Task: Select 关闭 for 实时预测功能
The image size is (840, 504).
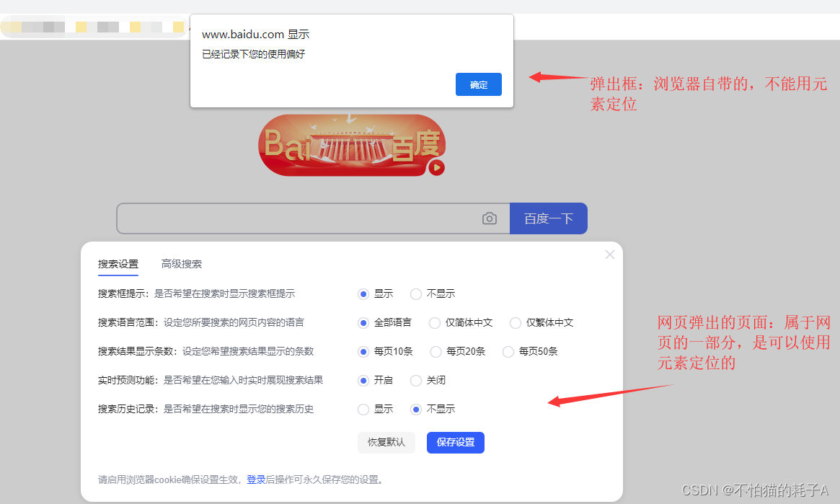Action: (416, 381)
